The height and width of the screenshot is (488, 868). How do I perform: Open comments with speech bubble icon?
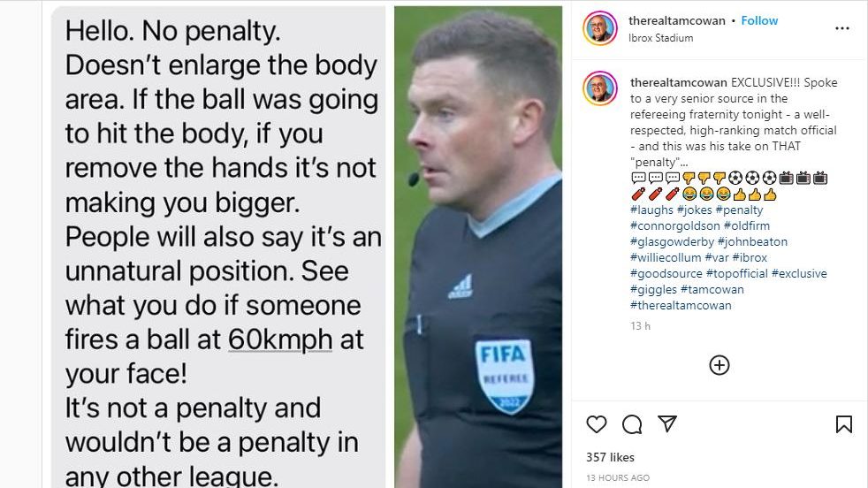point(632,424)
